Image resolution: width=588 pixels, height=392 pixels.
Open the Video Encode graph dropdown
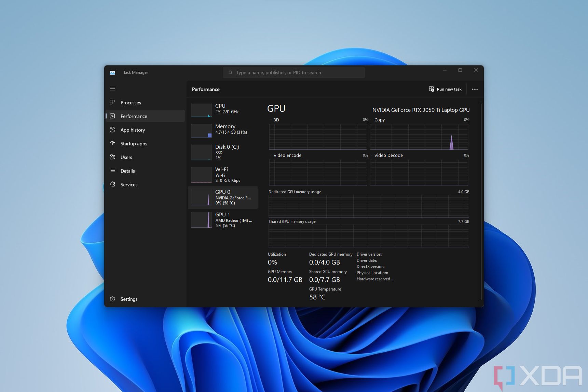tap(271, 156)
